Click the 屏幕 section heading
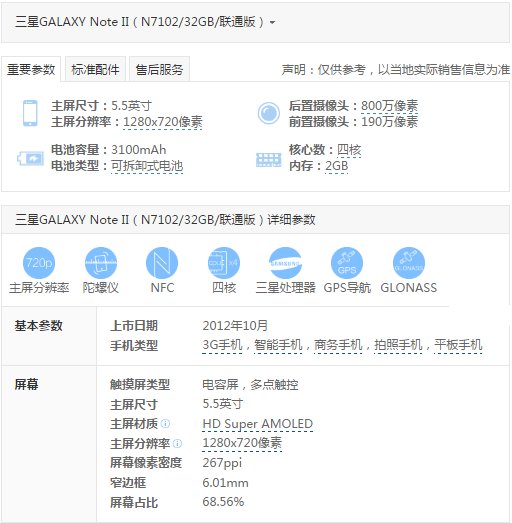Screen dimensions: 512x523 [26, 385]
